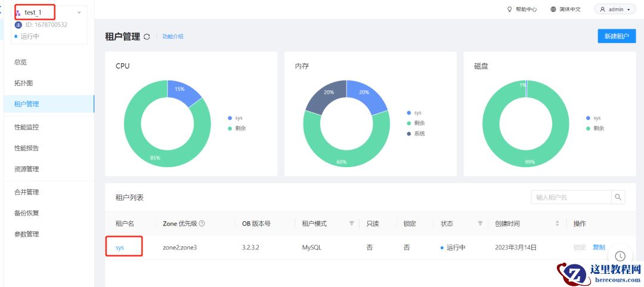Image resolution: width=644 pixels, height=287 pixels.
Task: Click 锁定 action for the sys tenant
Action: [580, 247]
